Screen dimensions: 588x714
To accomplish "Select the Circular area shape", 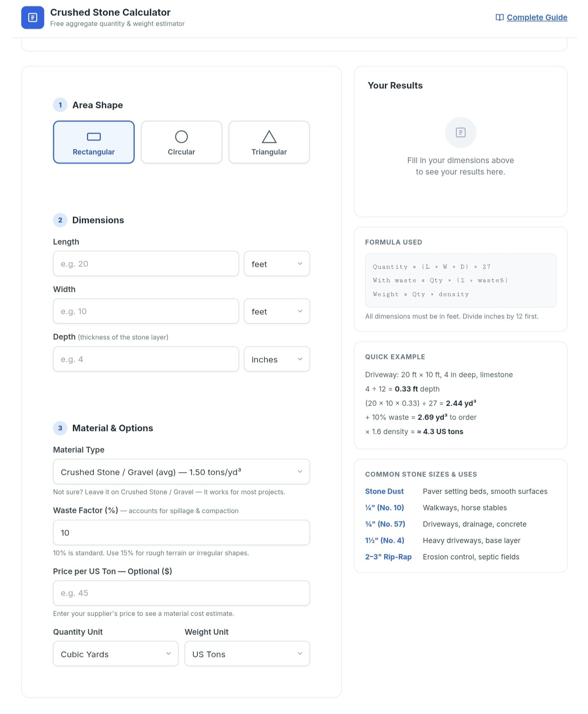I will click(181, 142).
